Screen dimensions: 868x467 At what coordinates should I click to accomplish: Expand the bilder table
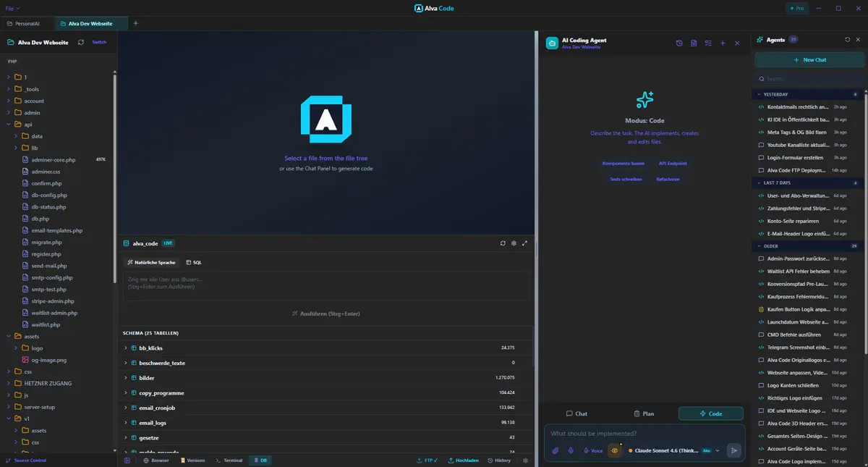[325, 378]
